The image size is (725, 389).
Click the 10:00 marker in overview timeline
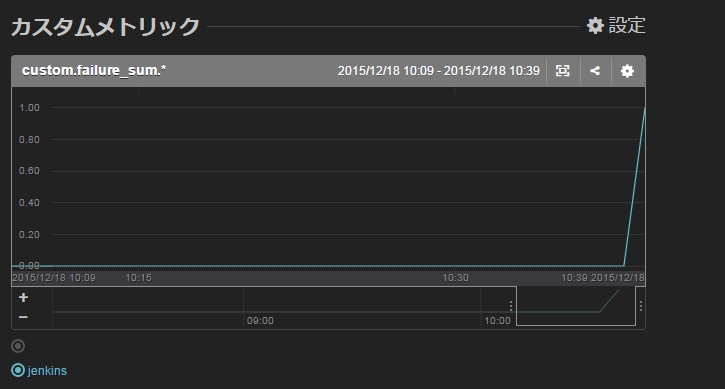497,321
